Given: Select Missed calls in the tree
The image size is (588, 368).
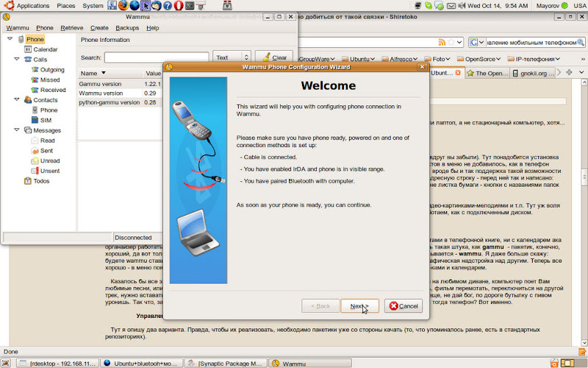Looking at the screenshot, I should coord(50,79).
